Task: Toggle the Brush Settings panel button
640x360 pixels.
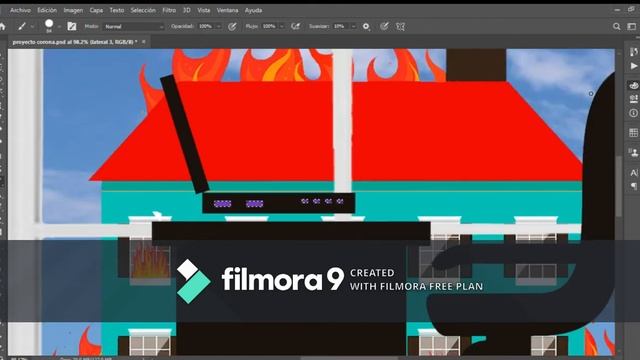Action: (x=72, y=27)
